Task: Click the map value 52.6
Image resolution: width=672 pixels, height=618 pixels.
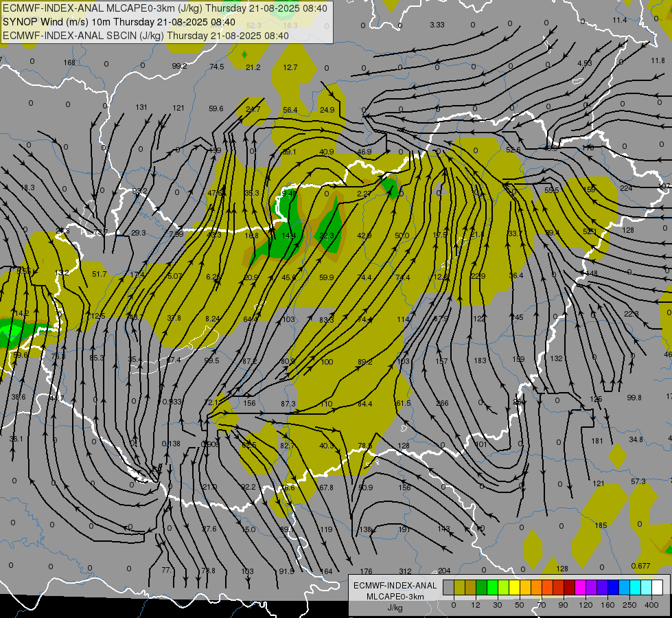Action: click(513, 150)
